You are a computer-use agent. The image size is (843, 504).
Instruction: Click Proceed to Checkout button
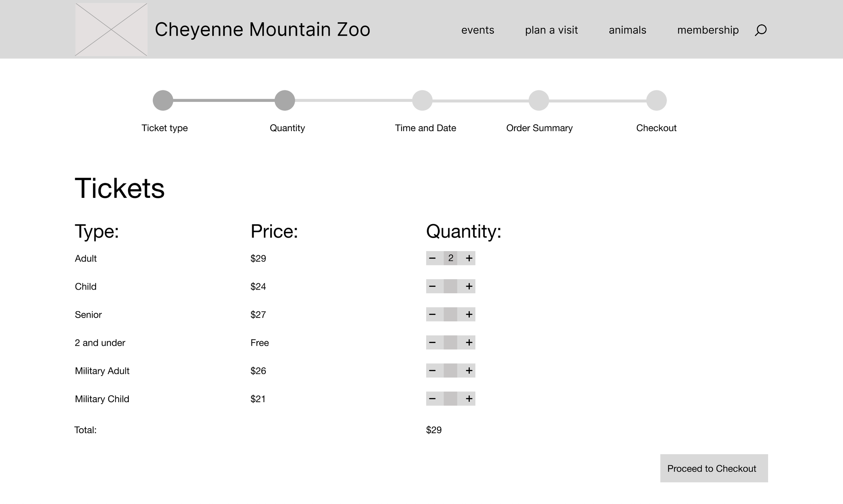click(714, 468)
